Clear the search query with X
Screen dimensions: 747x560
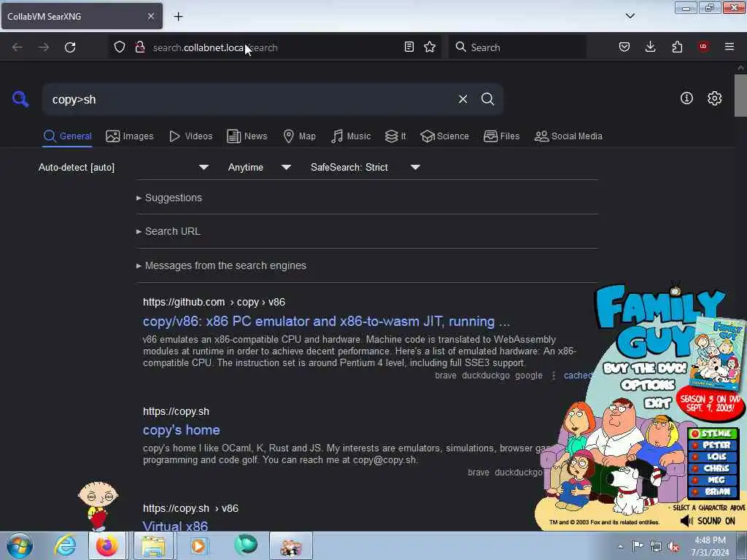(x=462, y=99)
